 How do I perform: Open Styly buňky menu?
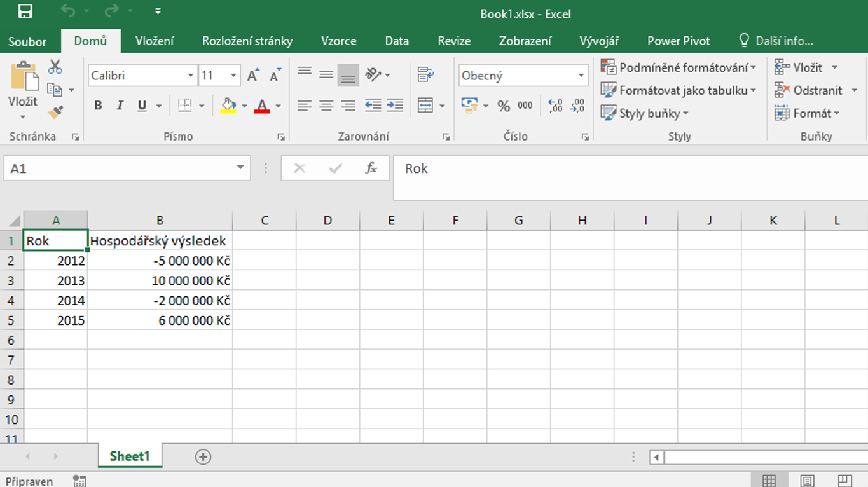pyautogui.click(x=645, y=113)
